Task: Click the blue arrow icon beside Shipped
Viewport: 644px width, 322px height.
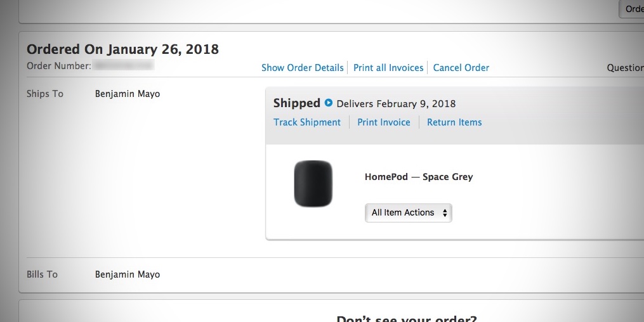Action: [x=329, y=103]
